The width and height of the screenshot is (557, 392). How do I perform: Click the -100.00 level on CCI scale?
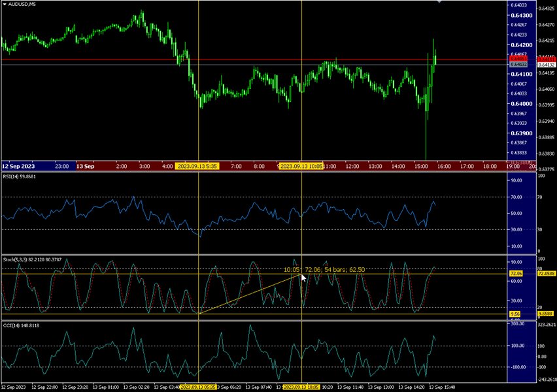click(x=518, y=367)
